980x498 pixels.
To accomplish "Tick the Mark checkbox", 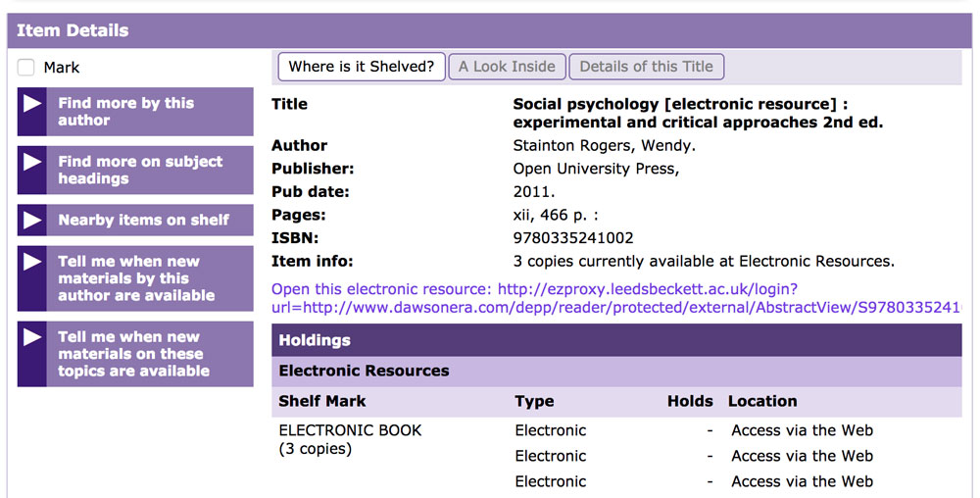I will 26,68.
